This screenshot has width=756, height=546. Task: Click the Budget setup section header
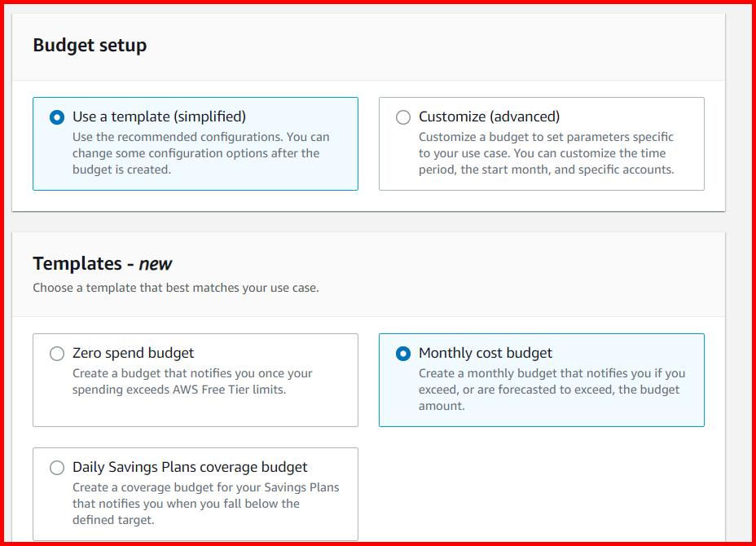click(90, 46)
